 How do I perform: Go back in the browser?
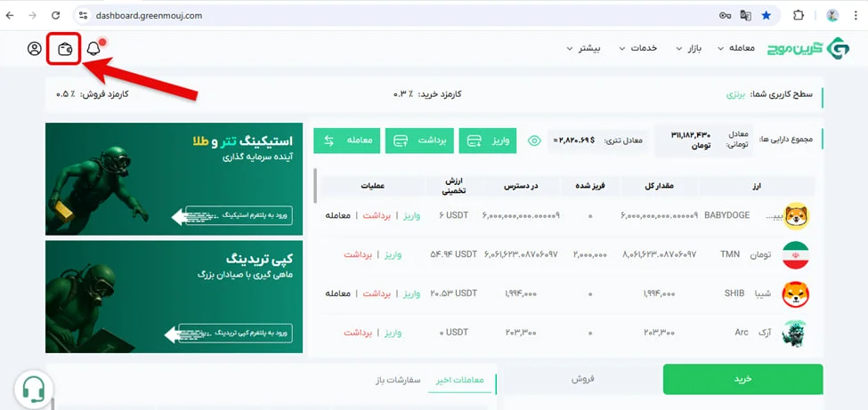[10, 15]
